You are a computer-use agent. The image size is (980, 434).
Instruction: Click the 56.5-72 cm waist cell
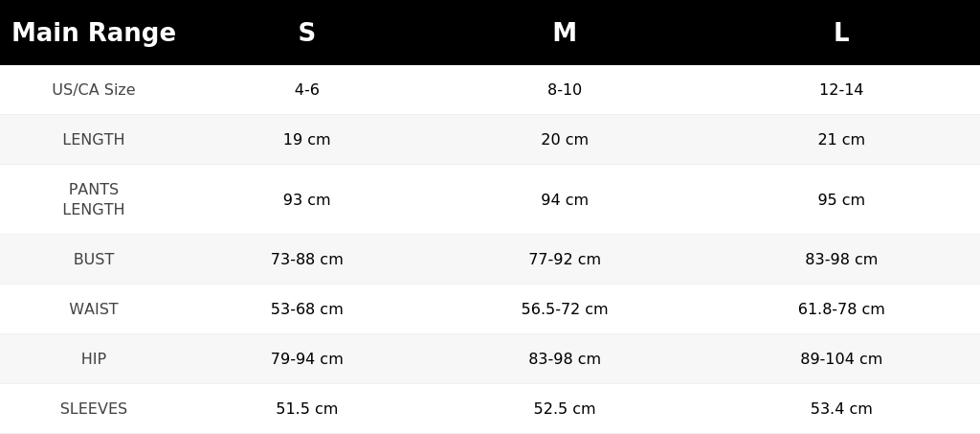click(565, 308)
